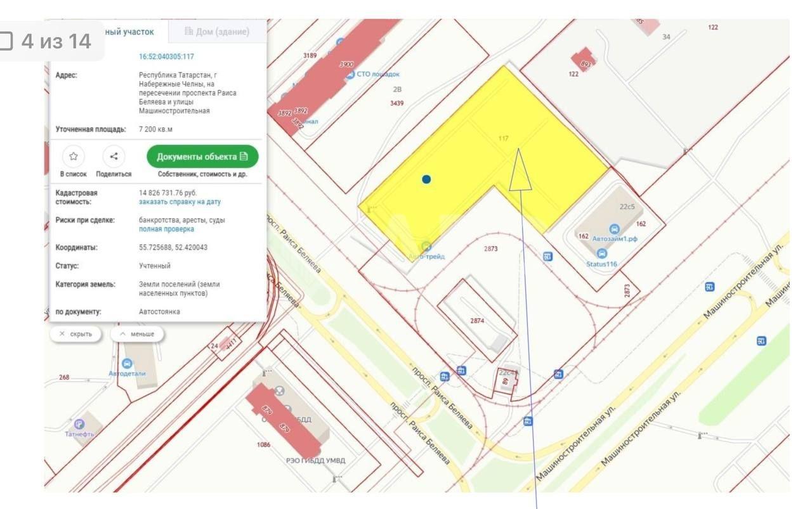Click the blue dot on yellow parcel
This screenshot has height=509, width=812.
point(426,179)
